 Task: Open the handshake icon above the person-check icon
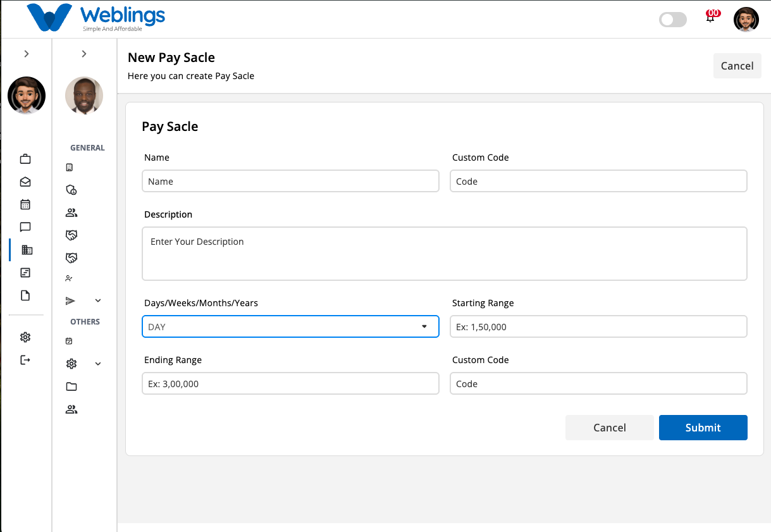(x=71, y=258)
